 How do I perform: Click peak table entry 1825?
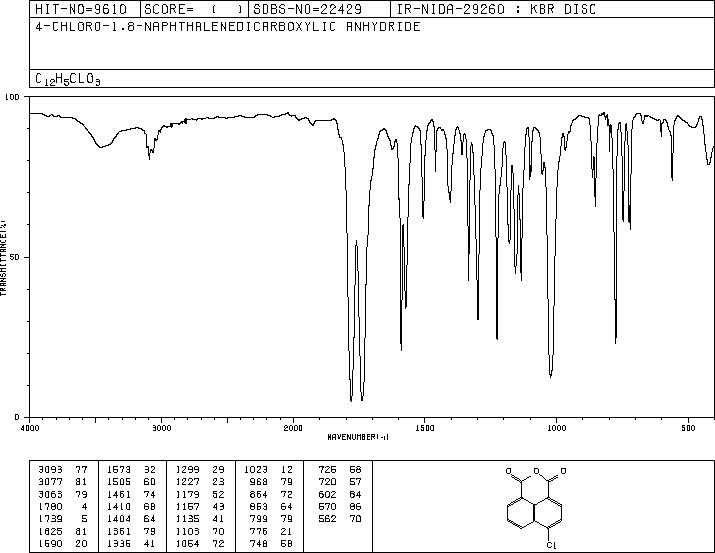pos(51,532)
